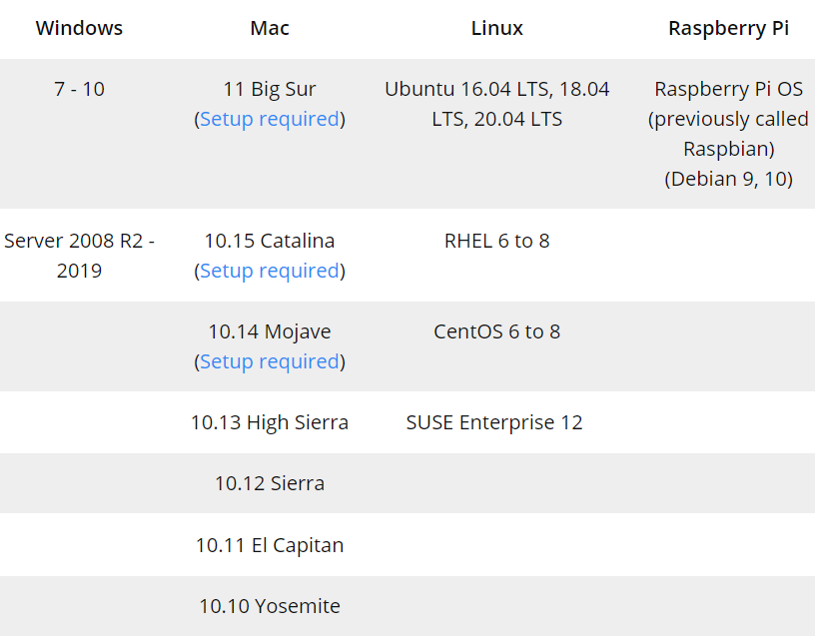Click the SUSE Enterprise 12 cell
This screenshot has height=644, width=815.
[494, 422]
